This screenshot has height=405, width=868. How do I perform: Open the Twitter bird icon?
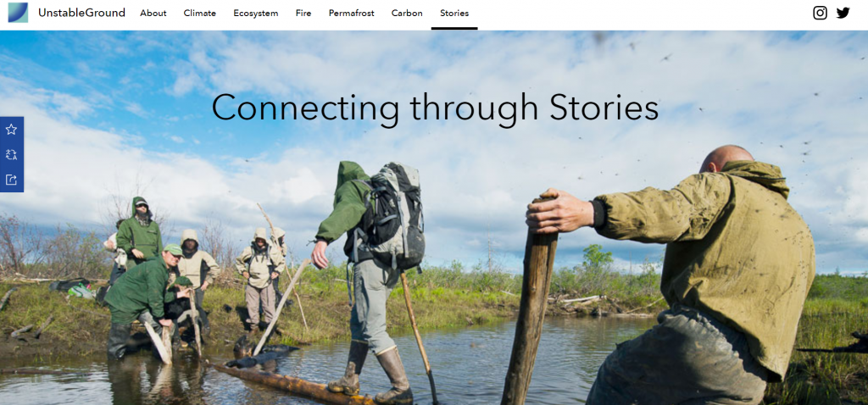[x=843, y=13]
